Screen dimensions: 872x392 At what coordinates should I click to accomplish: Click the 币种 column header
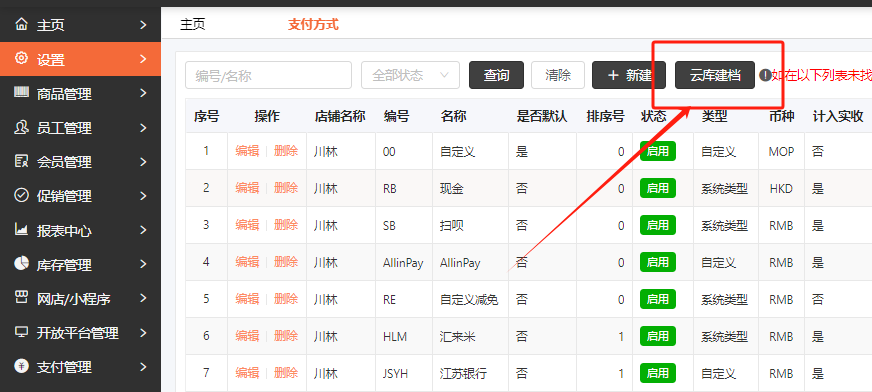781,116
